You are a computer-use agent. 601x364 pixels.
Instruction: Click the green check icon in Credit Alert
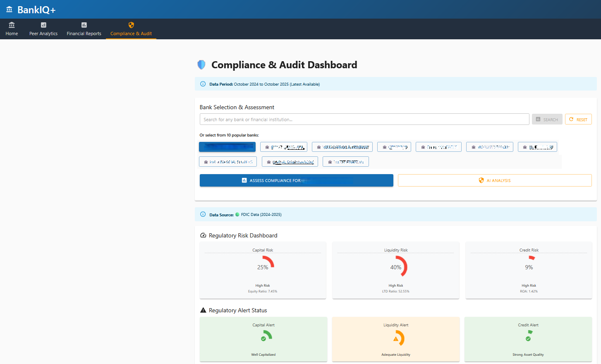(x=528, y=339)
